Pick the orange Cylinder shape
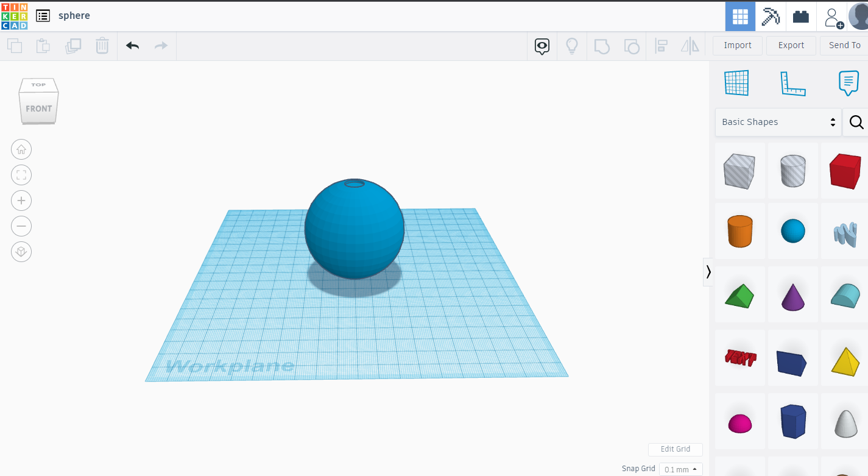868x476 pixels. pos(739,231)
